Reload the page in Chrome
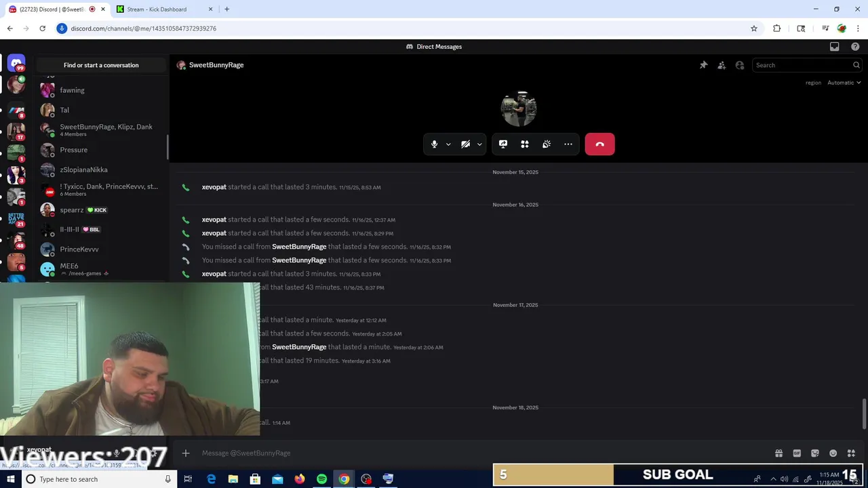Viewport: 868px width, 488px height. pyautogui.click(x=42, y=28)
